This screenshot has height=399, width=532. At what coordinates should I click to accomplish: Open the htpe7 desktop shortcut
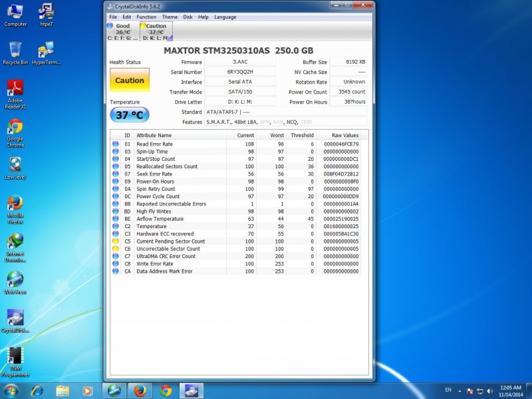click(46, 15)
